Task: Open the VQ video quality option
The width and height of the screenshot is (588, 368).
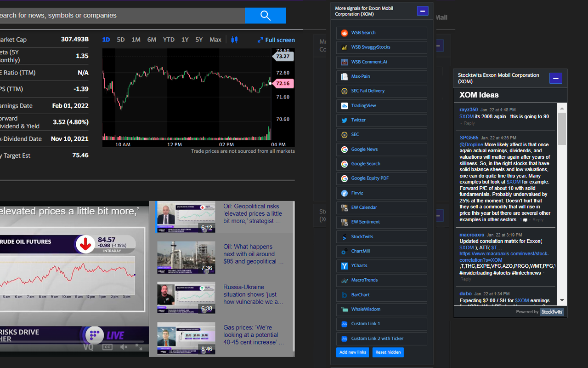Action: [x=88, y=347]
